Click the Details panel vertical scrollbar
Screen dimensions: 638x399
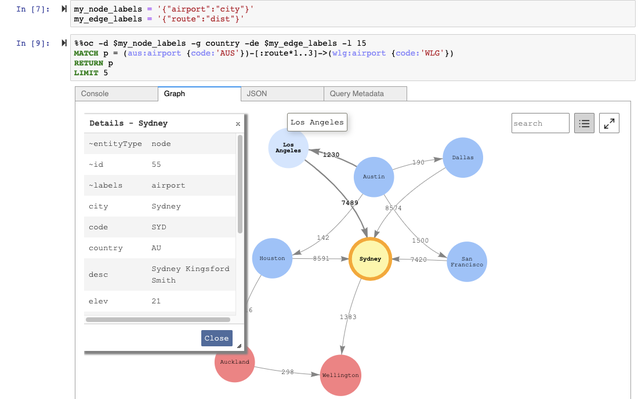[240, 184]
